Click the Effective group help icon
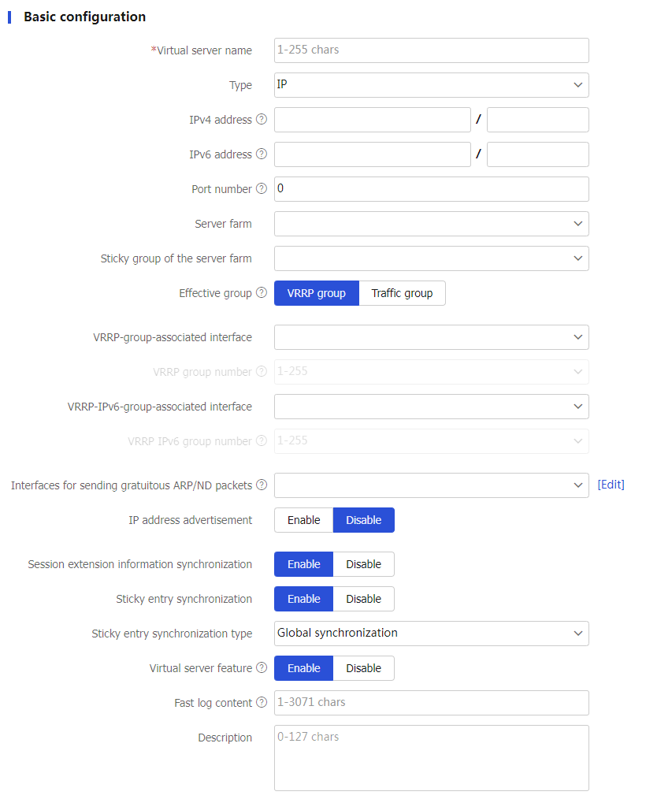Image resolution: width=672 pixels, height=799 pixels. point(262,293)
